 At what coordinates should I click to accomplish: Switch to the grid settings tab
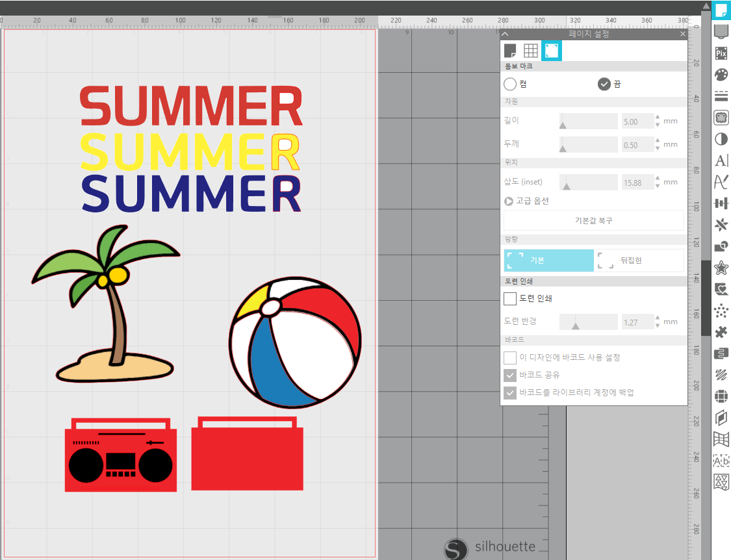pyautogui.click(x=531, y=51)
